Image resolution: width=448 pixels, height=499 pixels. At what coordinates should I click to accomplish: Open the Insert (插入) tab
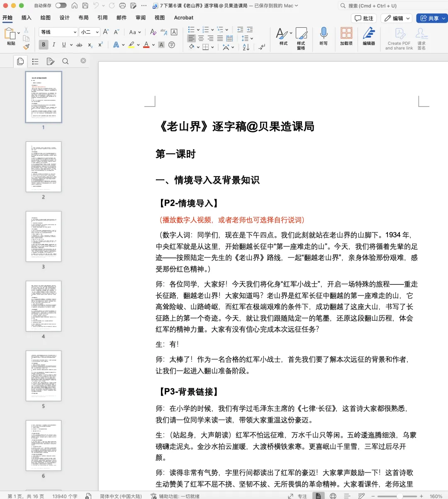tap(27, 17)
